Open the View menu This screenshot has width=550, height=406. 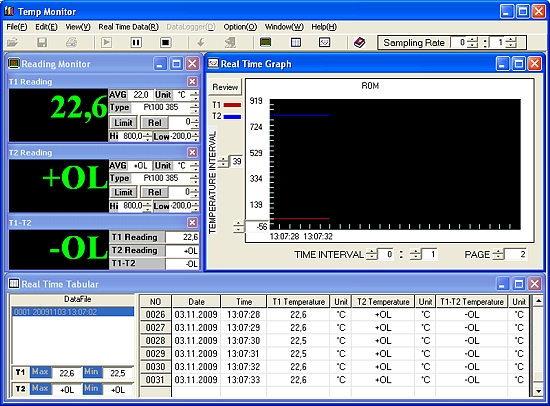point(78,27)
